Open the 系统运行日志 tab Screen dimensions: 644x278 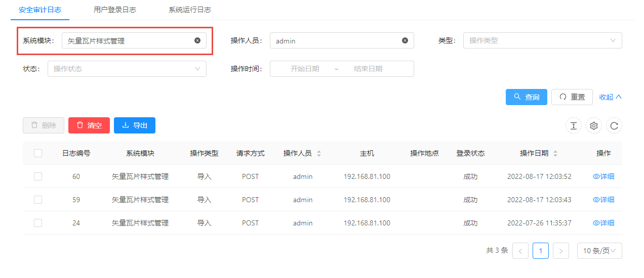coord(190,10)
